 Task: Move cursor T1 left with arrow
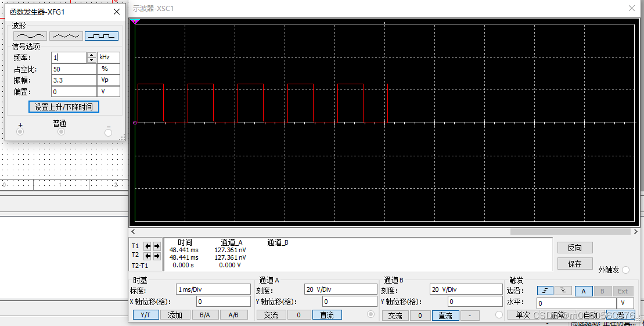147,246
